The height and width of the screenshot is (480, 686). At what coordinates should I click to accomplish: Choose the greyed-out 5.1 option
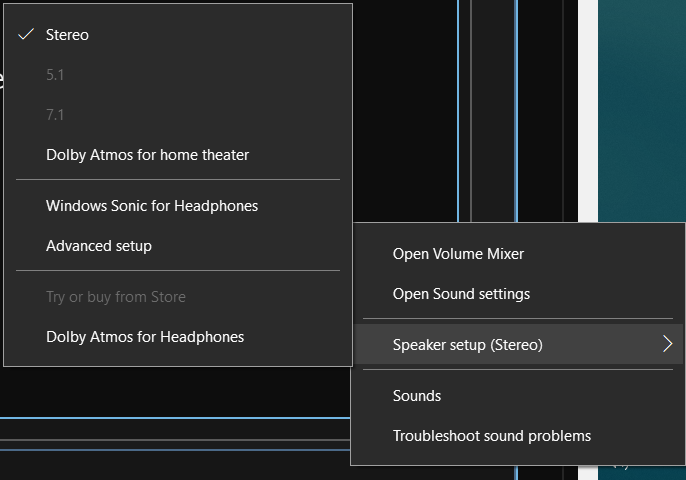pyautogui.click(x=55, y=75)
